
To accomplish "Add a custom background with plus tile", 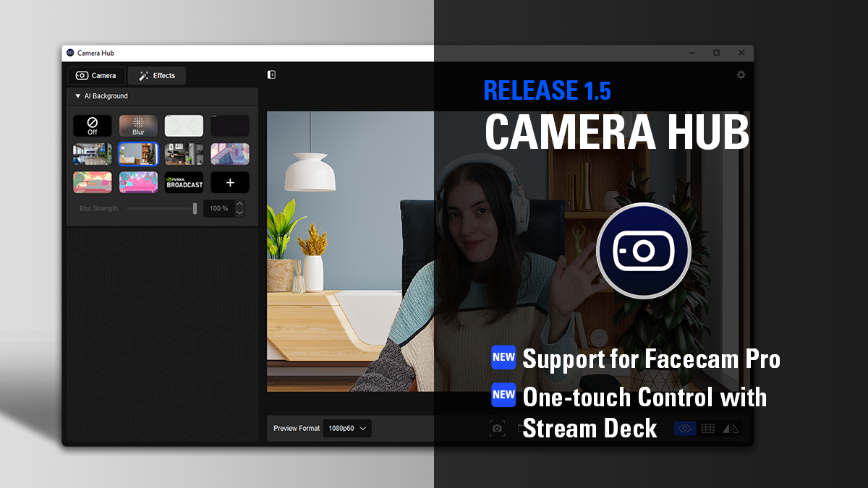I will point(230,182).
